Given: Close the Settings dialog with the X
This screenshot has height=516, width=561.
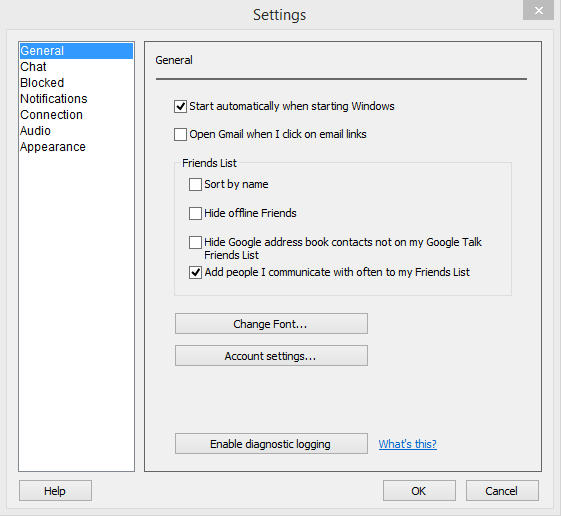Looking at the screenshot, I should click(538, 10).
